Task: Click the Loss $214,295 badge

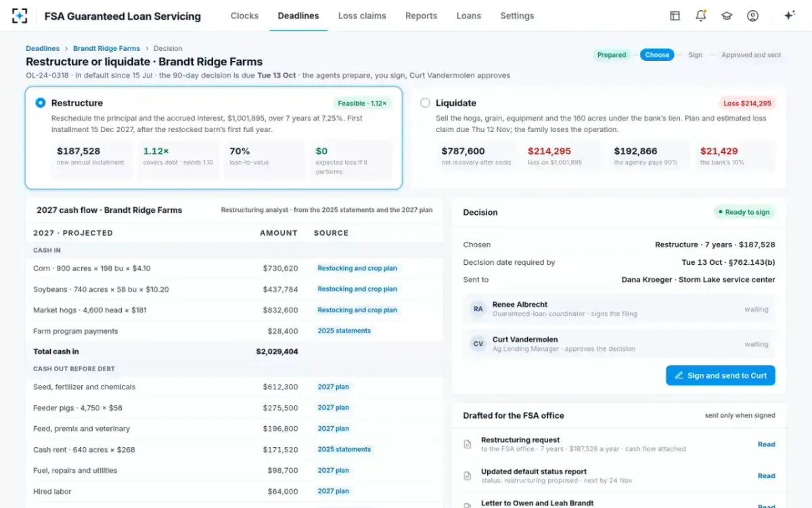Action: (747, 103)
